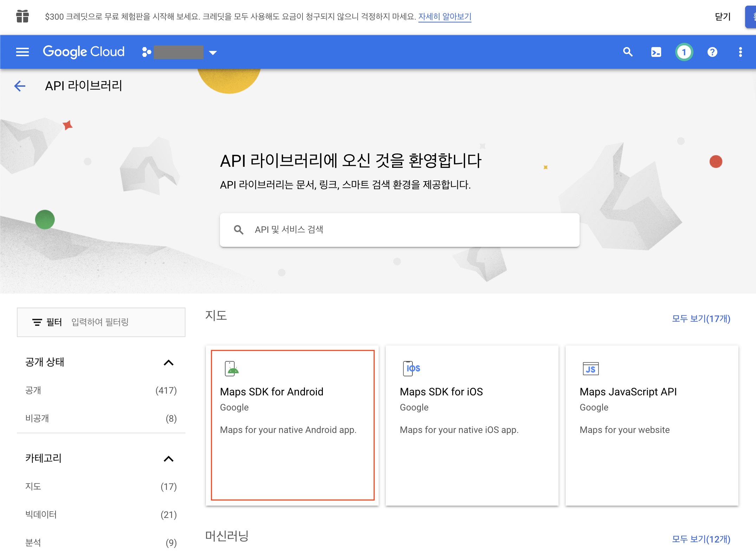Dismiss banner with 닫기 button

[723, 17]
